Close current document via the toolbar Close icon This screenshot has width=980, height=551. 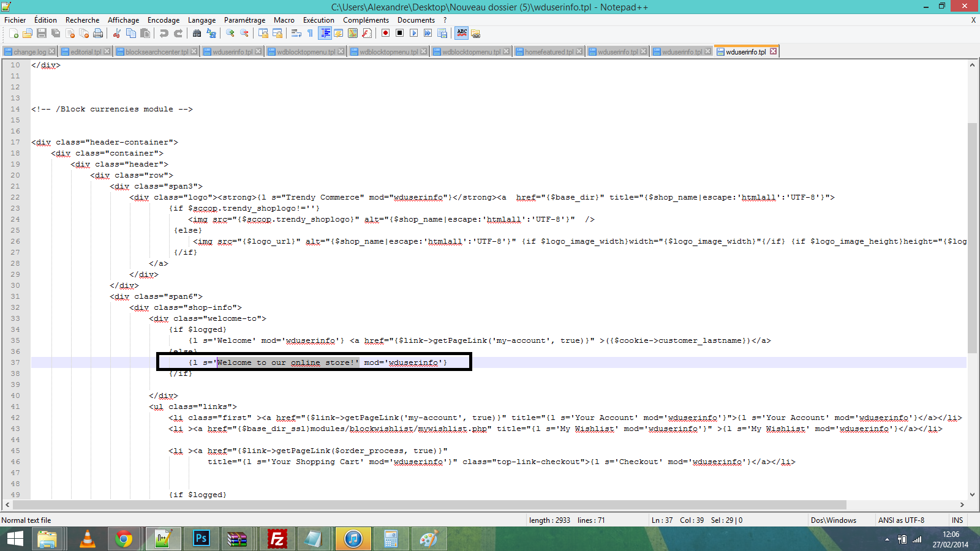point(70,33)
